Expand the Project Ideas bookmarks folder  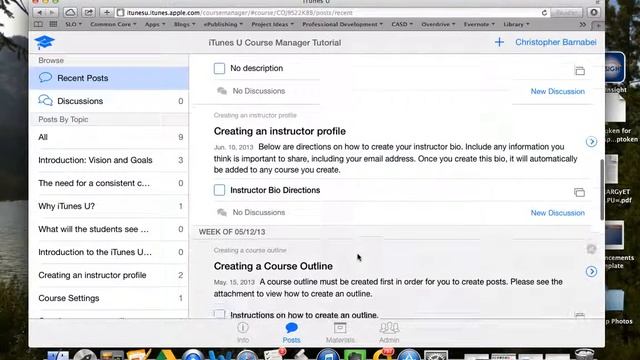point(272,24)
